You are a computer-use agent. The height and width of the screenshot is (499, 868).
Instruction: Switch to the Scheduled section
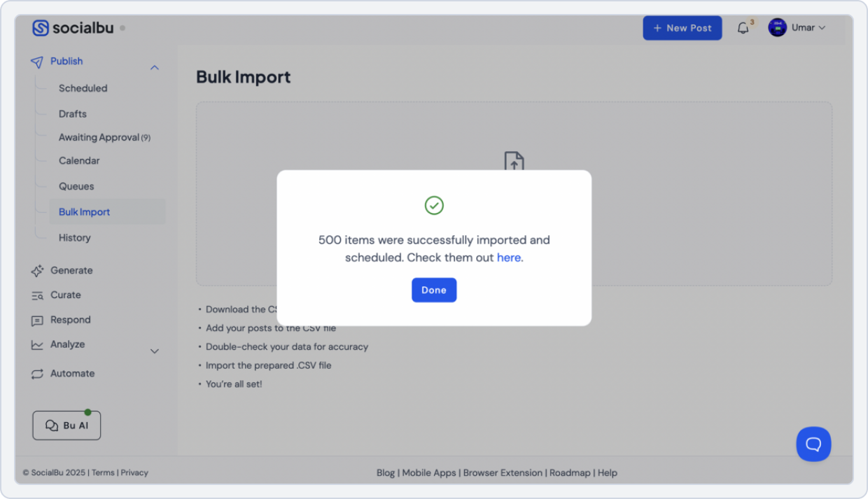[83, 88]
